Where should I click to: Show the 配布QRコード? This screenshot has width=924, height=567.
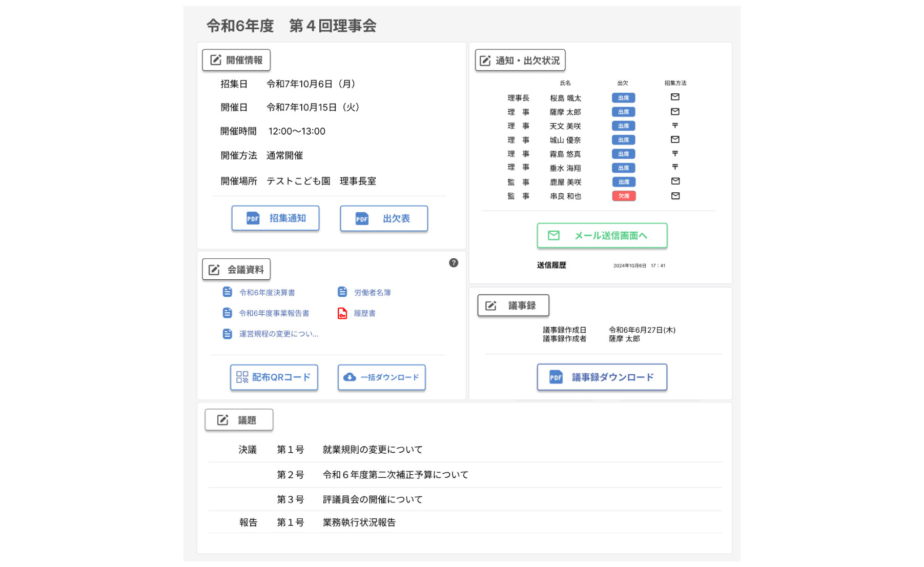tap(274, 377)
